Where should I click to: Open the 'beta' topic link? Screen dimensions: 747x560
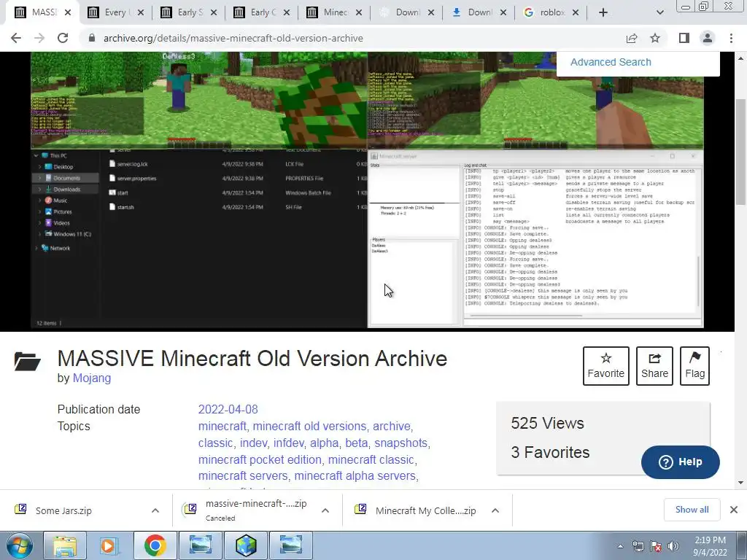(356, 443)
